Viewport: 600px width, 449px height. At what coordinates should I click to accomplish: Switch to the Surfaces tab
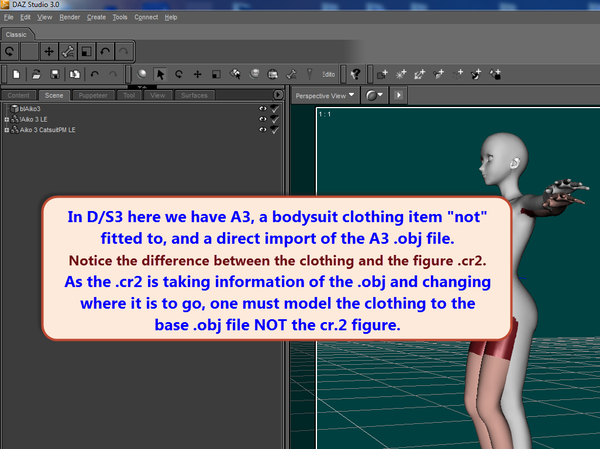click(x=194, y=95)
